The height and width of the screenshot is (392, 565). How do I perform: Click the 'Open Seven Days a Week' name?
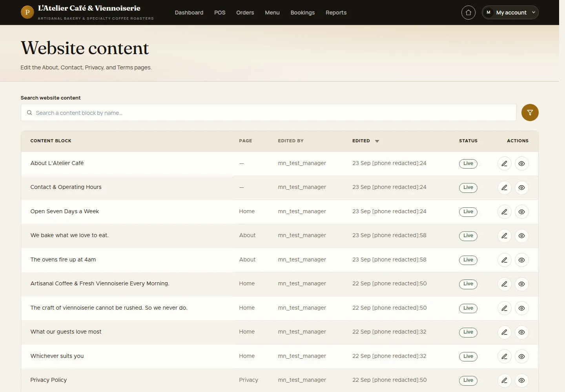pyautogui.click(x=65, y=211)
